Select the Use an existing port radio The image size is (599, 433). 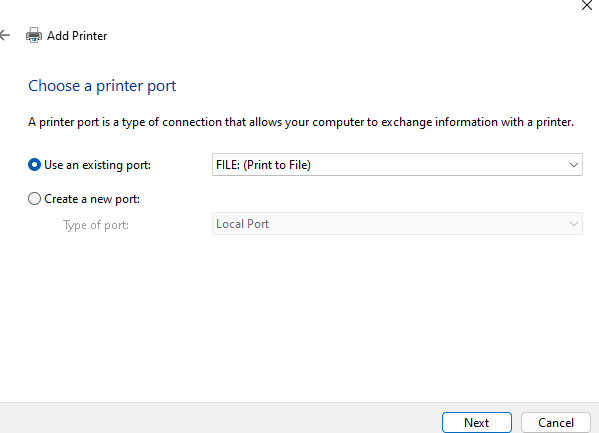34,165
